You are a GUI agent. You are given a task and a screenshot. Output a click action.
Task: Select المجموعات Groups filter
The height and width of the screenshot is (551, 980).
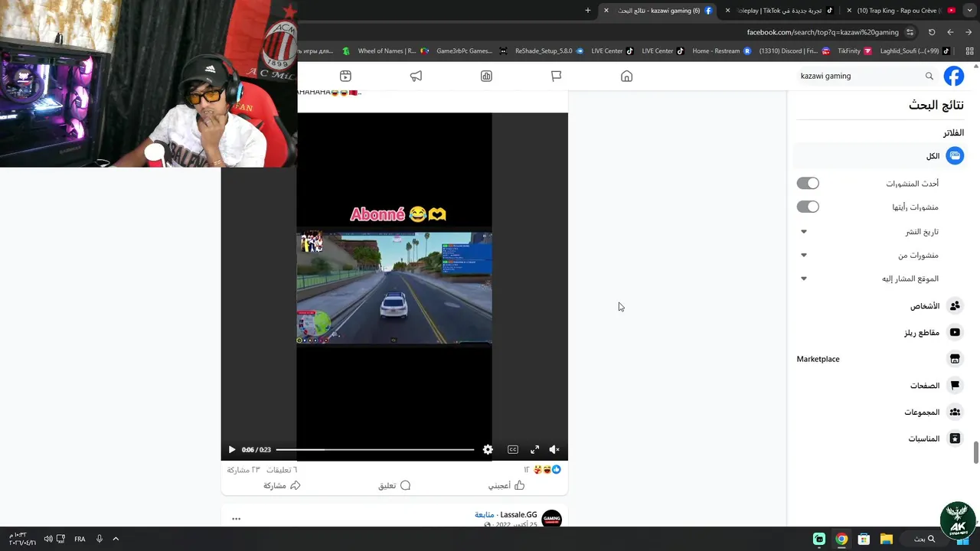[880, 412]
